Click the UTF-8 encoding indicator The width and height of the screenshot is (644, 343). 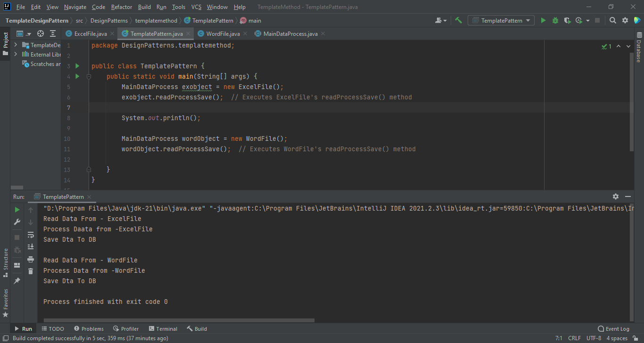coord(594,338)
